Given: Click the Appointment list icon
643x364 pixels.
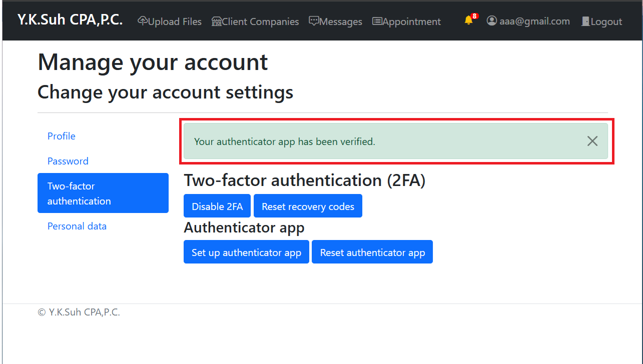Looking at the screenshot, I should pos(377,21).
